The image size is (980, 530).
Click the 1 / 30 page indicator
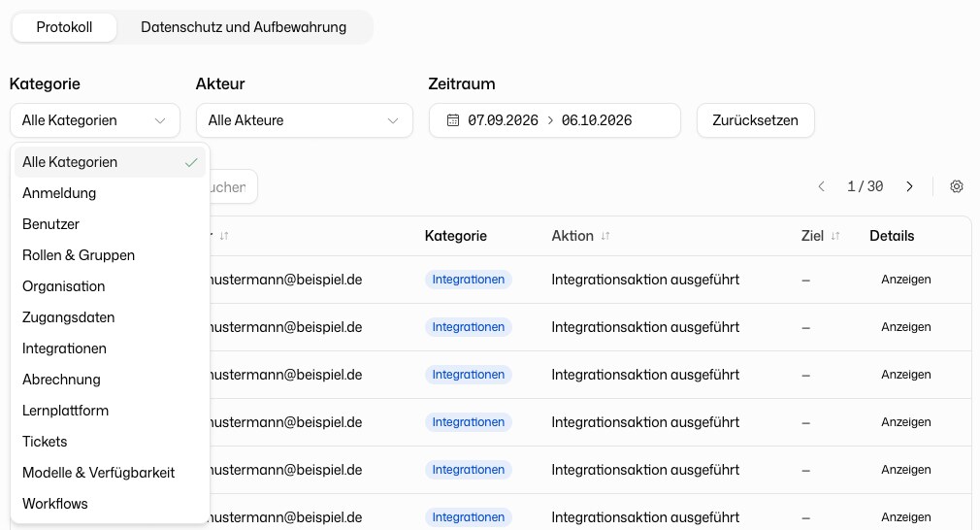[865, 186]
